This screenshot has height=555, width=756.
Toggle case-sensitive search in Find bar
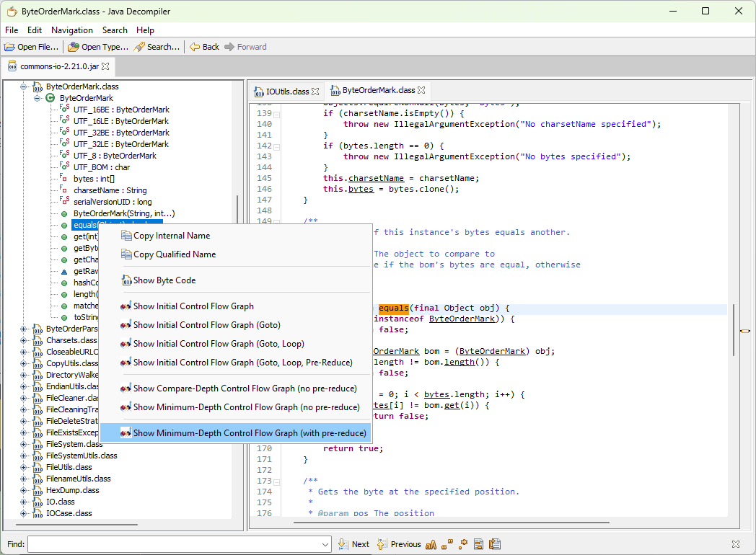coord(431,544)
